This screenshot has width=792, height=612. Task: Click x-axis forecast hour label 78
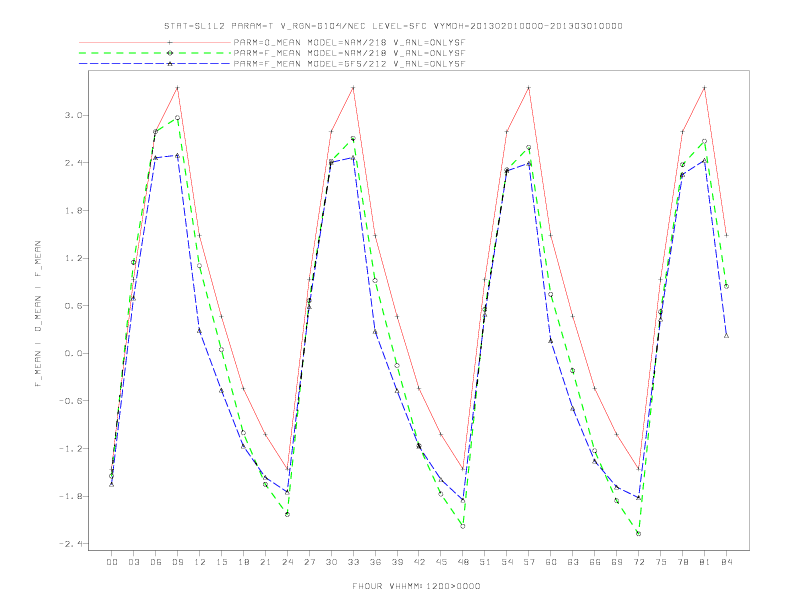[682, 562]
